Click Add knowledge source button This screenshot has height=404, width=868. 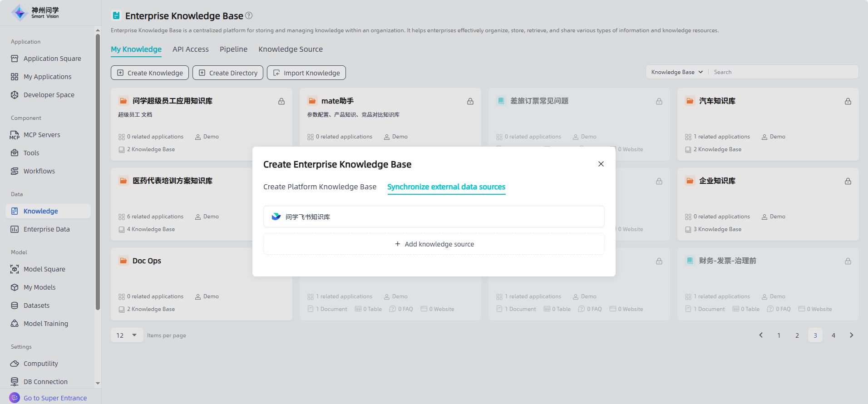(x=434, y=244)
